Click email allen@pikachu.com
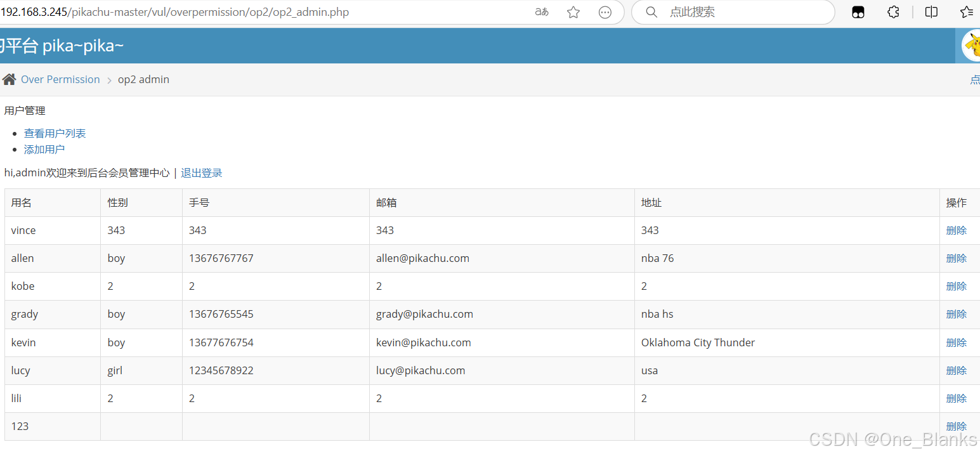 423,258
